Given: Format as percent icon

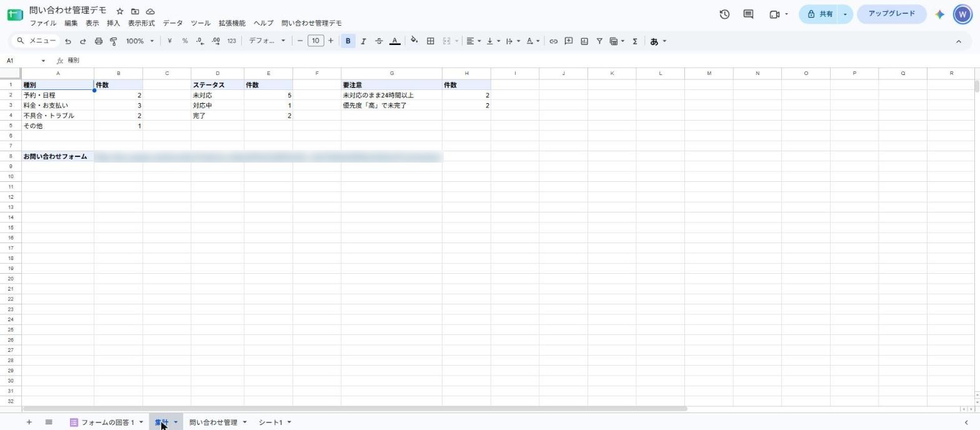Looking at the screenshot, I should coord(185,41).
